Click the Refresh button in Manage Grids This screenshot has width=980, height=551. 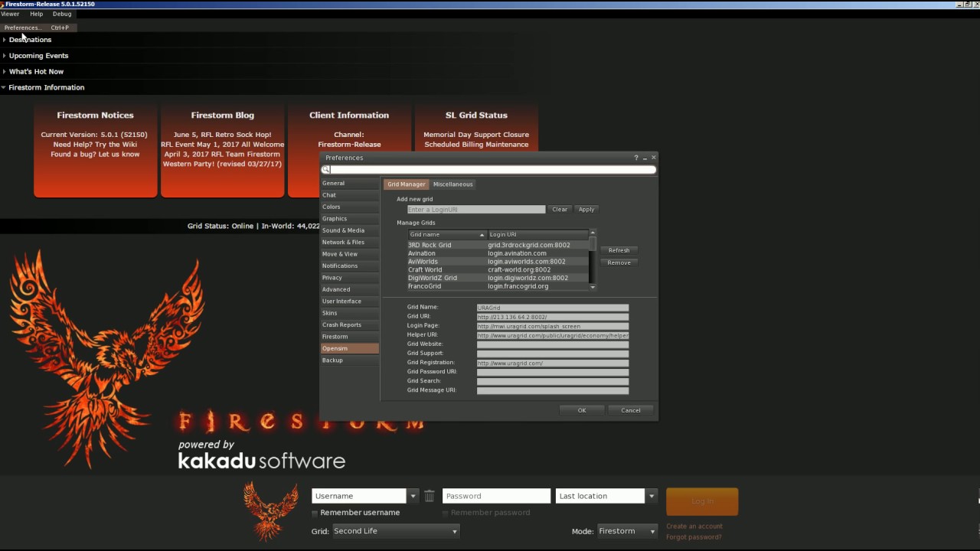click(619, 250)
